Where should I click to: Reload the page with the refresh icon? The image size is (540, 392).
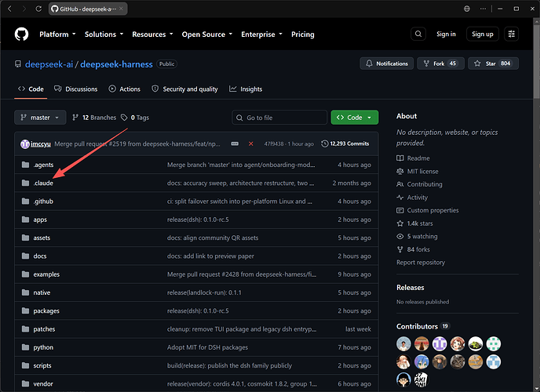(38, 9)
